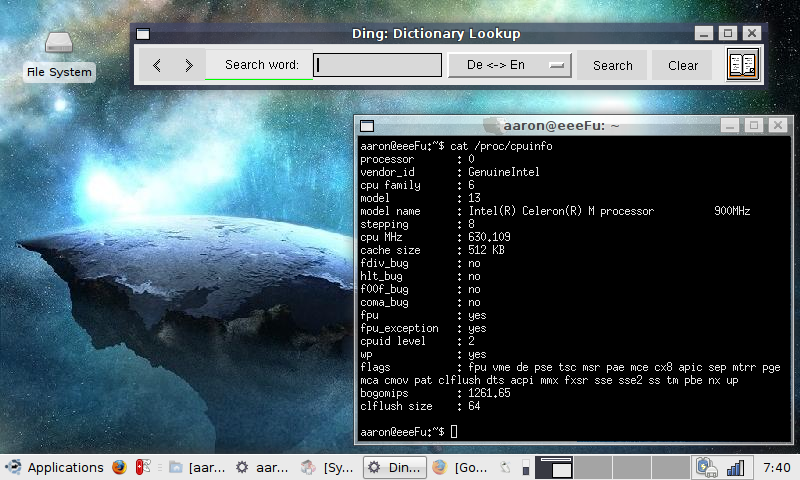Click the '1261.65' bogomips value
The height and width of the screenshot is (480, 800).
489,393
